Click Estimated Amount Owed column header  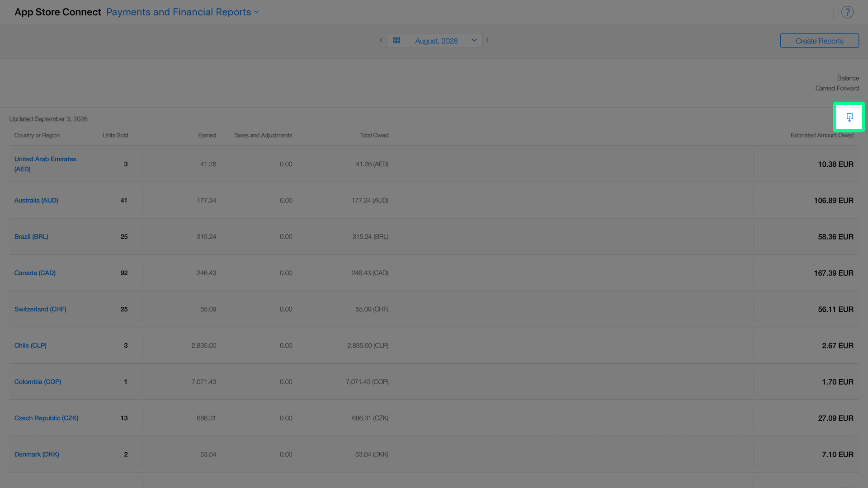(x=822, y=136)
